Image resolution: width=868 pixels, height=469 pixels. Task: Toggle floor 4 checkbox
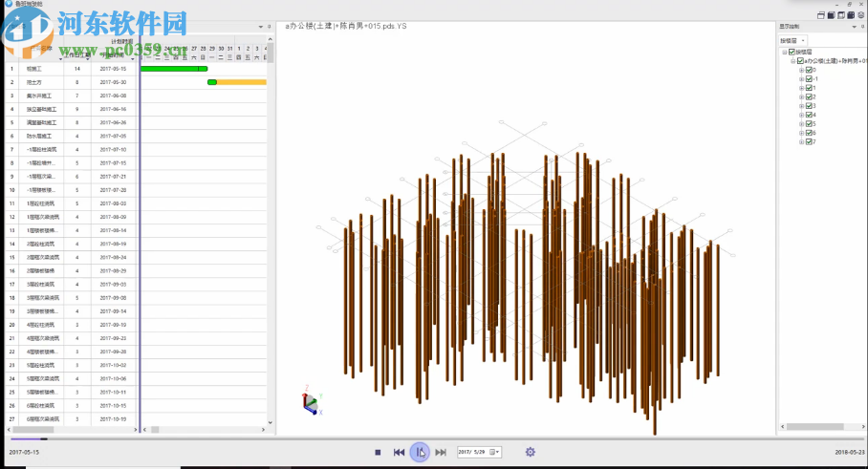(x=809, y=115)
